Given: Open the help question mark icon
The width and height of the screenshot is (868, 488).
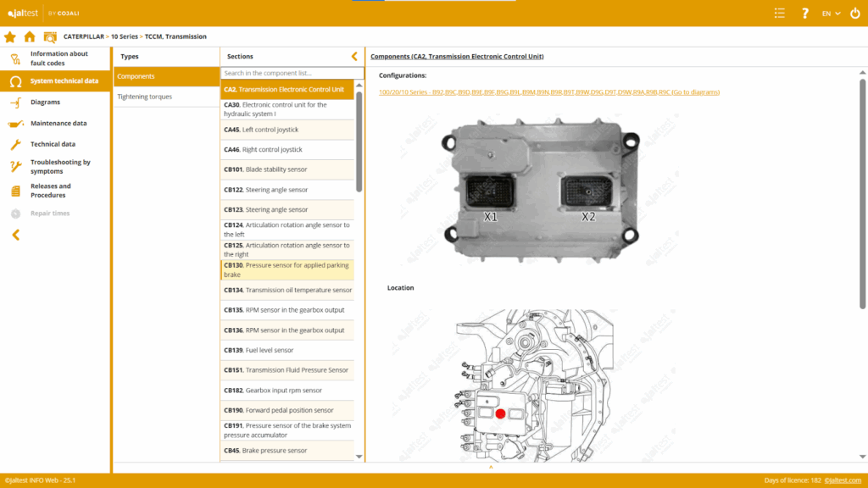Looking at the screenshot, I should point(804,13).
